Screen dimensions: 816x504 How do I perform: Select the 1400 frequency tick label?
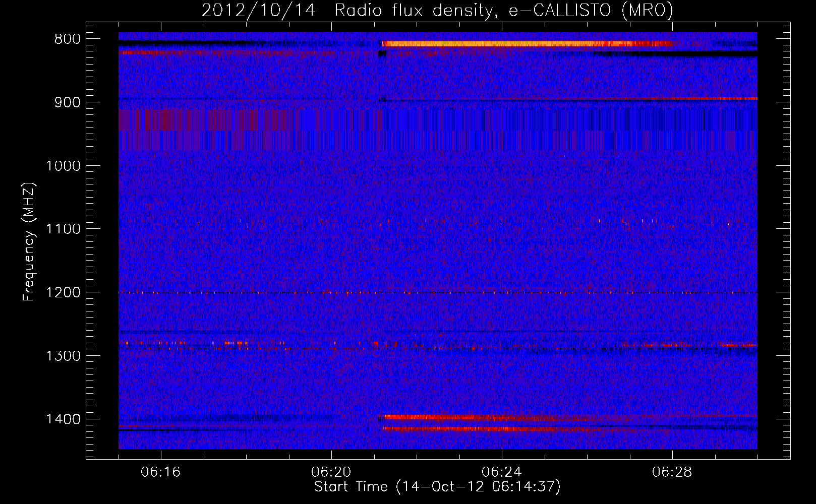coord(63,419)
